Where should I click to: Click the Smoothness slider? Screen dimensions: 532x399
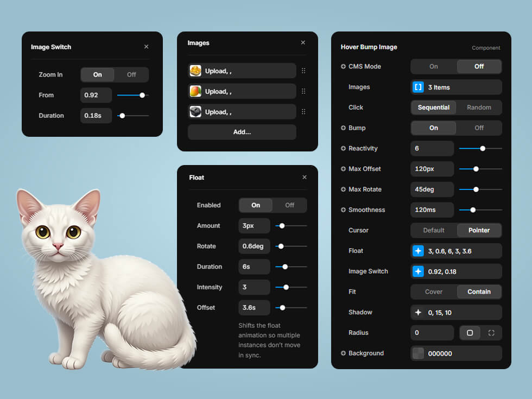pyautogui.click(x=480, y=210)
